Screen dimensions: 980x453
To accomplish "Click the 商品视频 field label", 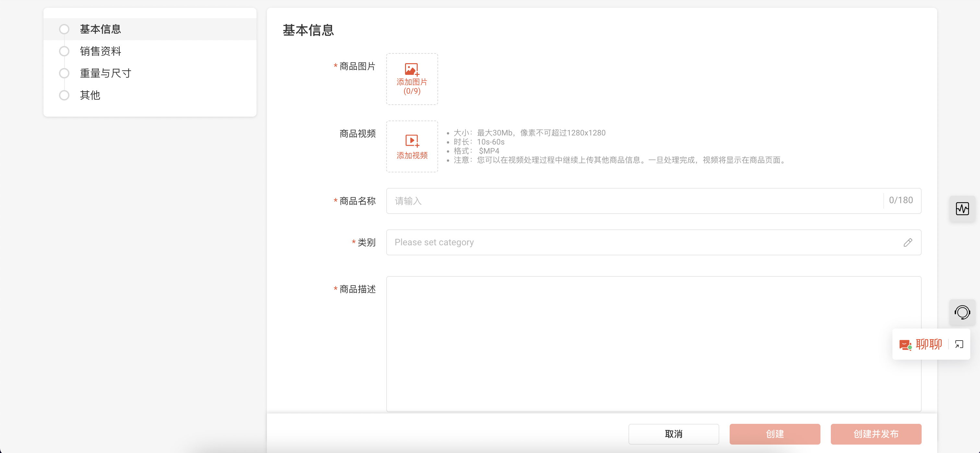I will [357, 134].
